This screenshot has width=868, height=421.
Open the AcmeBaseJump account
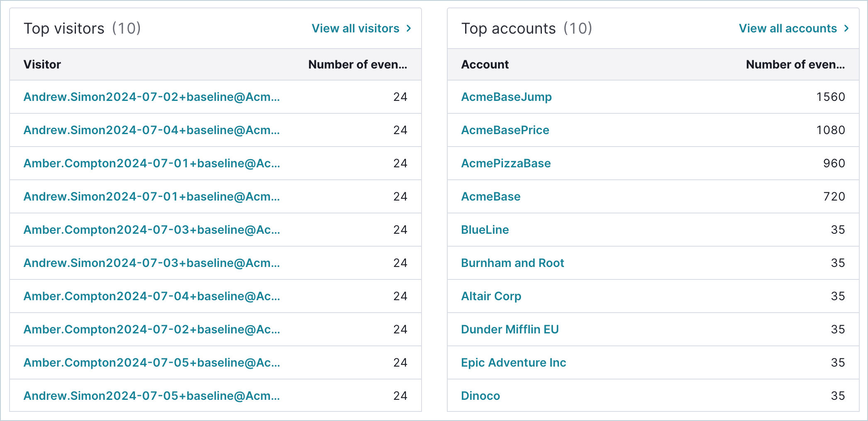507,97
